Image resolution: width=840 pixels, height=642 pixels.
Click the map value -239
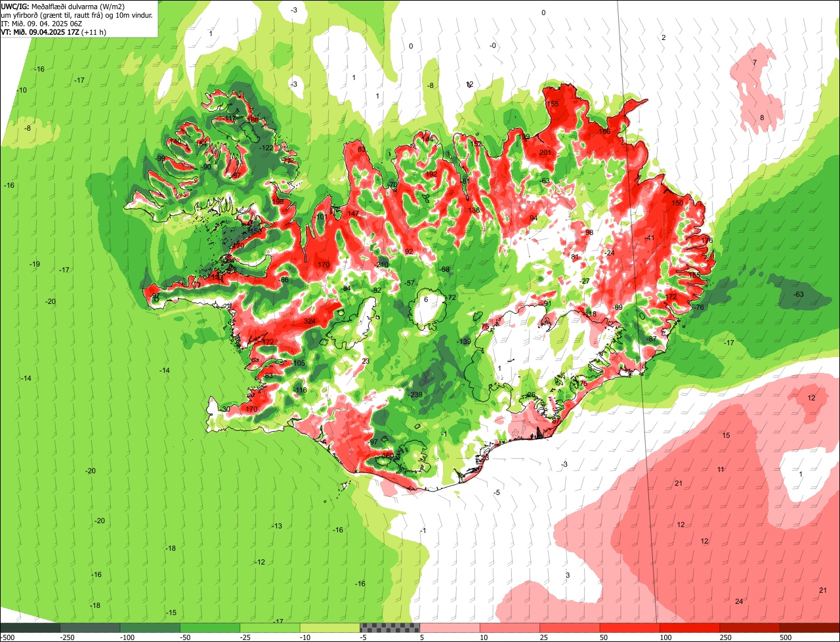(414, 395)
